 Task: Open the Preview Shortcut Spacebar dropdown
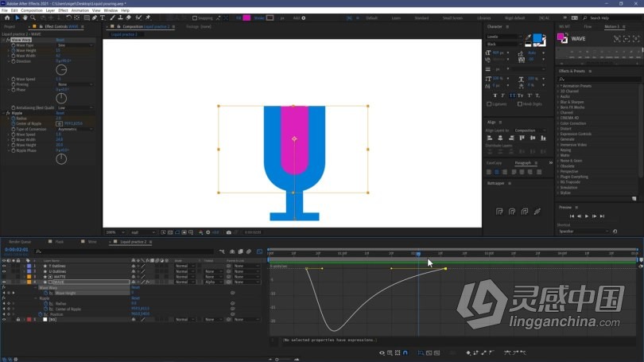(583, 232)
